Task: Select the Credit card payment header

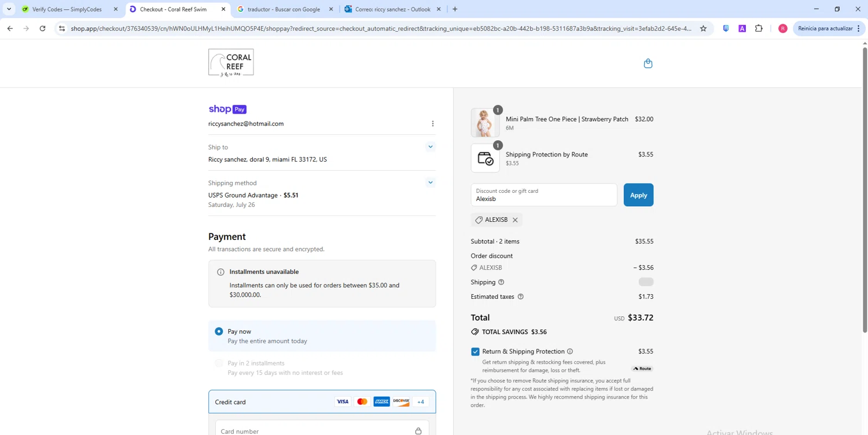Action: tap(322, 402)
